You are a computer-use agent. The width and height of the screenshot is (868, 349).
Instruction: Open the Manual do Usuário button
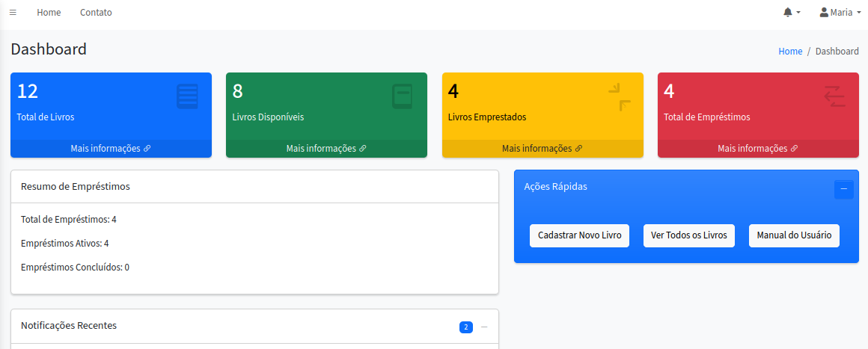794,235
